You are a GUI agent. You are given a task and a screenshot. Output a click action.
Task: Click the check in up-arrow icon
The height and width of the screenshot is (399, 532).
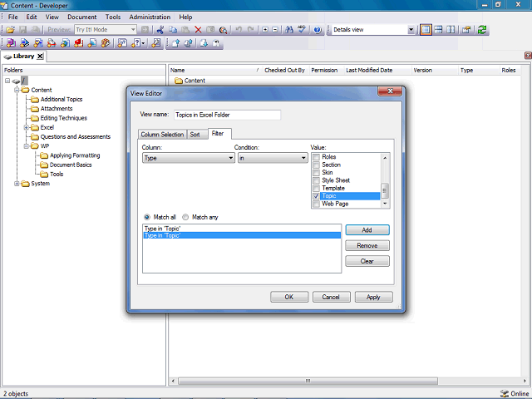point(175,43)
